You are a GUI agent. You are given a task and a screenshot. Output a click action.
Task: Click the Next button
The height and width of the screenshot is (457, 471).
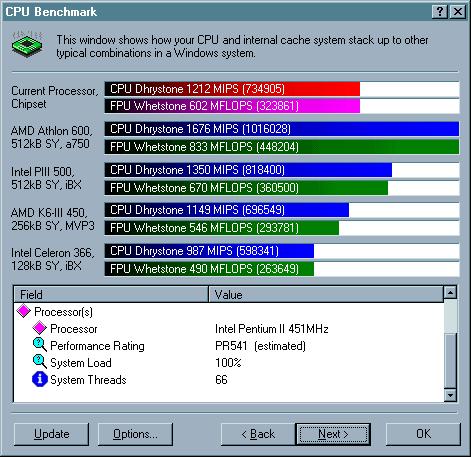tap(333, 434)
